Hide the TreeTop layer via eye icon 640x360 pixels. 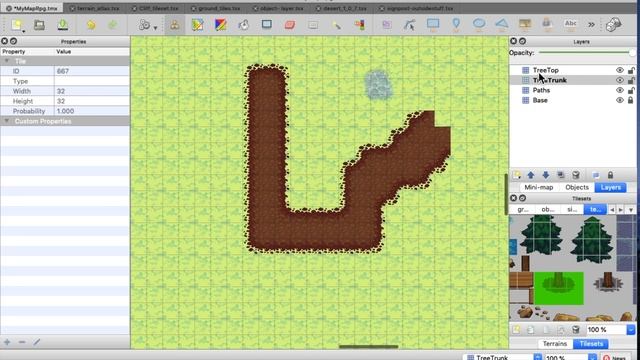[x=620, y=70]
